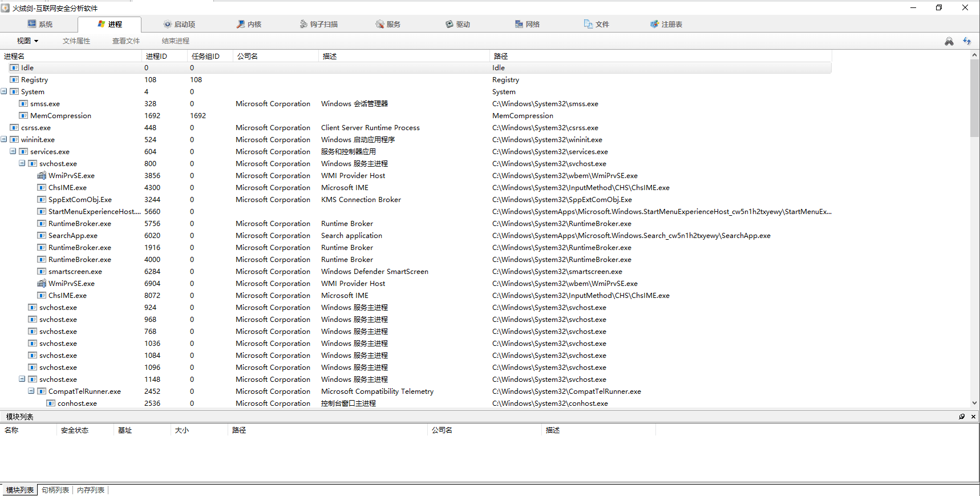980x496 pixels.
Task: Open the 系统 tab
Action: tap(40, 24)
